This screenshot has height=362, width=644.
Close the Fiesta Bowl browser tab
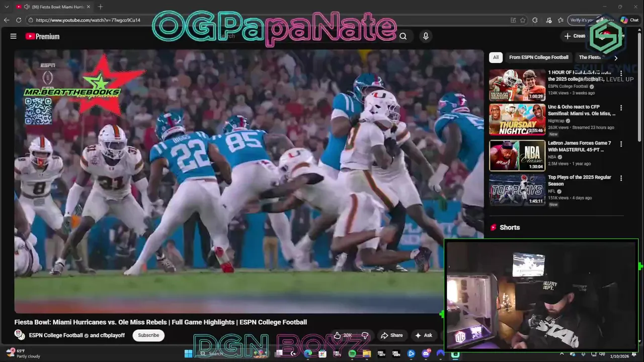click(89, 7)
